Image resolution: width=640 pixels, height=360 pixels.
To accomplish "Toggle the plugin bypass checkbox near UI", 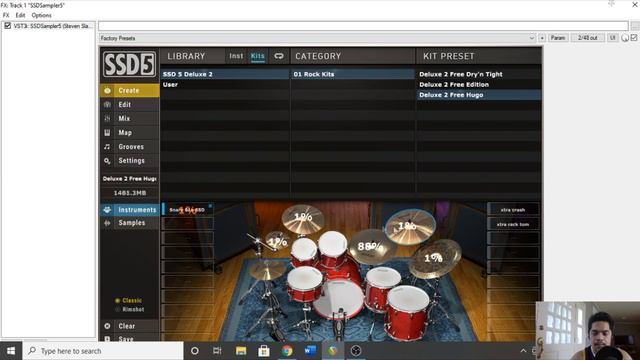I will [x=634, y=38].
